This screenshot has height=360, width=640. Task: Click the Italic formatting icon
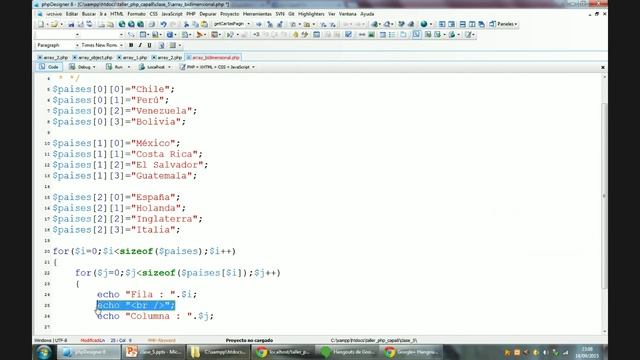click(140, 45)
